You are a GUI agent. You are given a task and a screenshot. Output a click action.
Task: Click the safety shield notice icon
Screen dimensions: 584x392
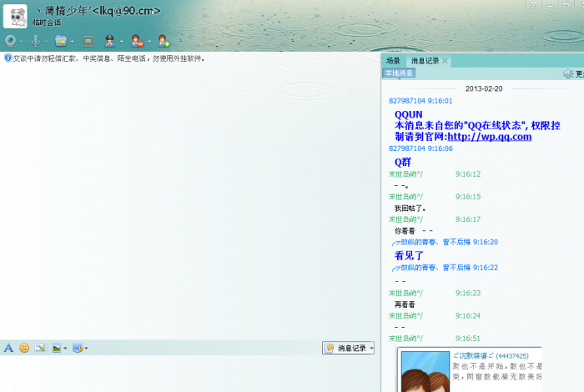[x=8, y=58]
